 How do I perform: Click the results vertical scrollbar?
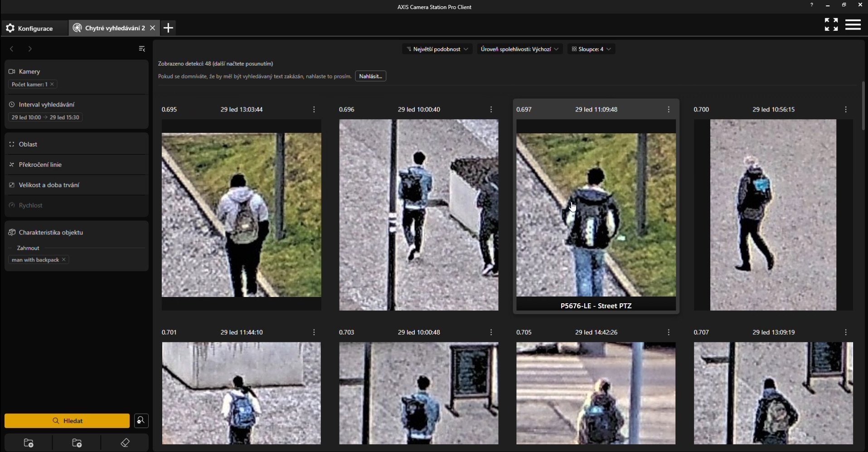863,107
